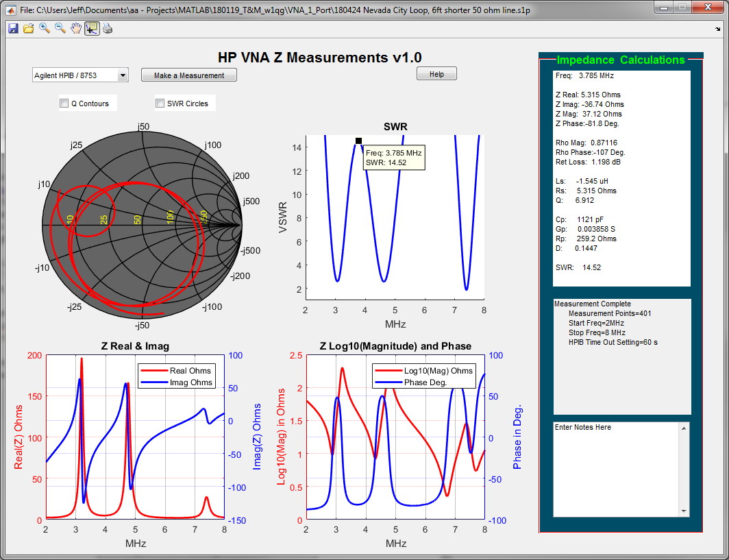Select the Zoom Out tool

[x=60, y=27]
